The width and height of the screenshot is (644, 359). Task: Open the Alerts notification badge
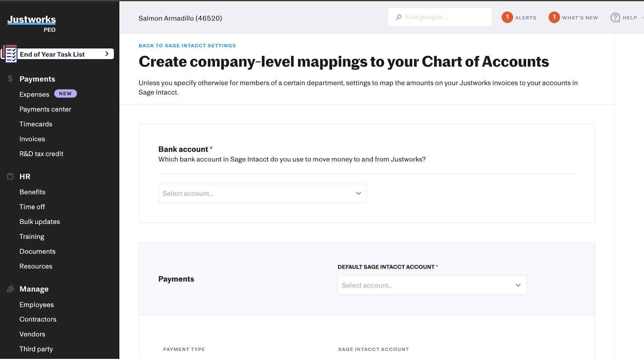click(x=507, y=17)
